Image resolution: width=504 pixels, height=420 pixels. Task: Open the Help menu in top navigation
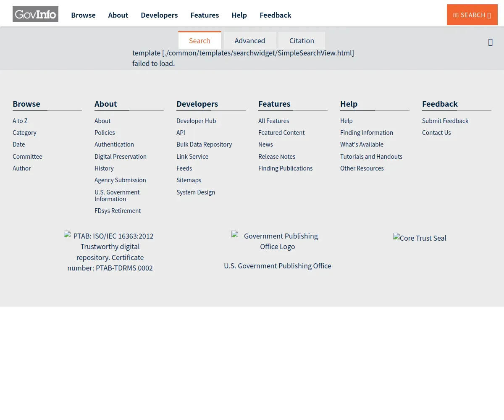click(x=239, y=15)
